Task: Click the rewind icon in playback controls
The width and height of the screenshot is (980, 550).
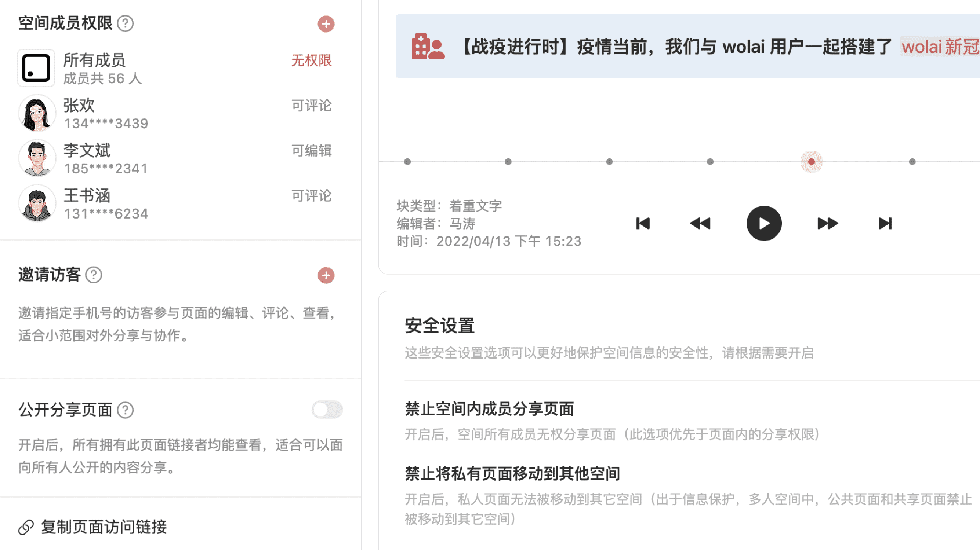Action: (x=700, y=224)
